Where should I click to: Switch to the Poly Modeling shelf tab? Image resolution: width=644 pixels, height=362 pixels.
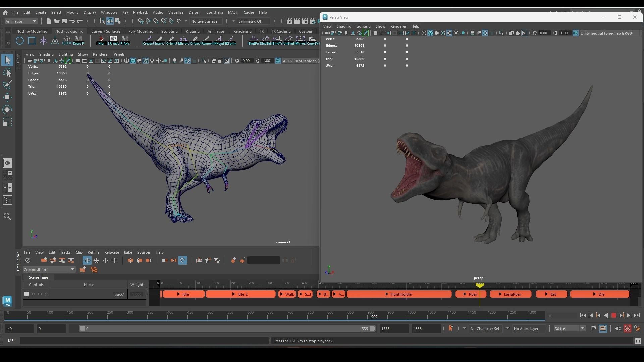tap(141, 31)
